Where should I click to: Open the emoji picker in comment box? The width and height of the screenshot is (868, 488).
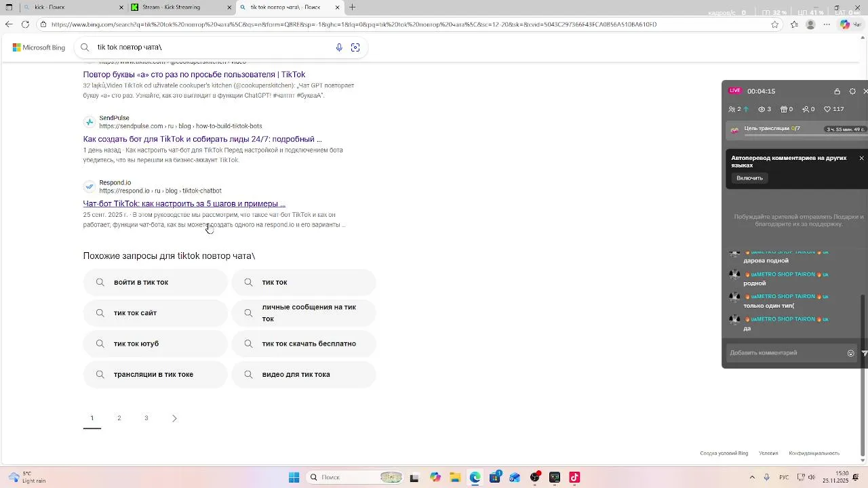(851, 353)
